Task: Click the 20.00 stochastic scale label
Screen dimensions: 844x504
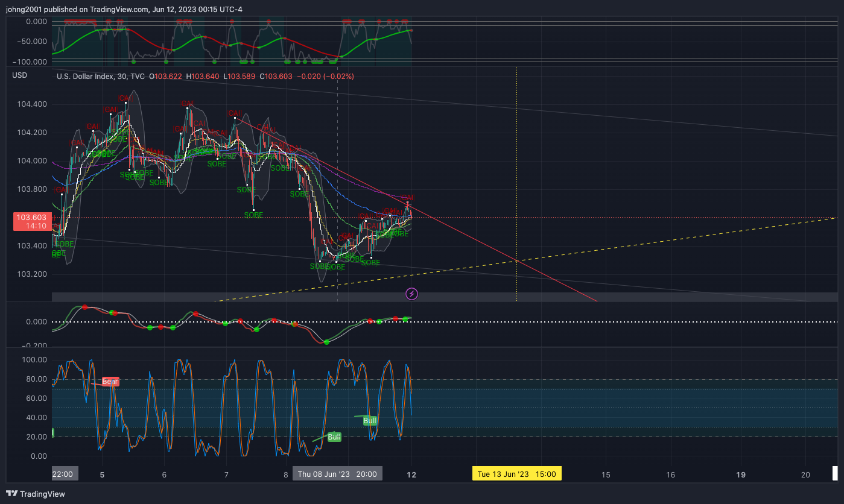Action: click(x=36, y=437)
